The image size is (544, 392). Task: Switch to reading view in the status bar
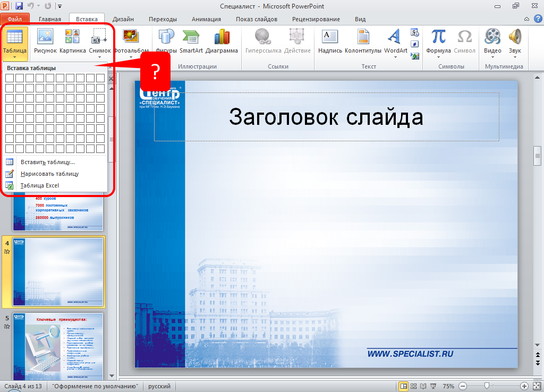point(423,386)
